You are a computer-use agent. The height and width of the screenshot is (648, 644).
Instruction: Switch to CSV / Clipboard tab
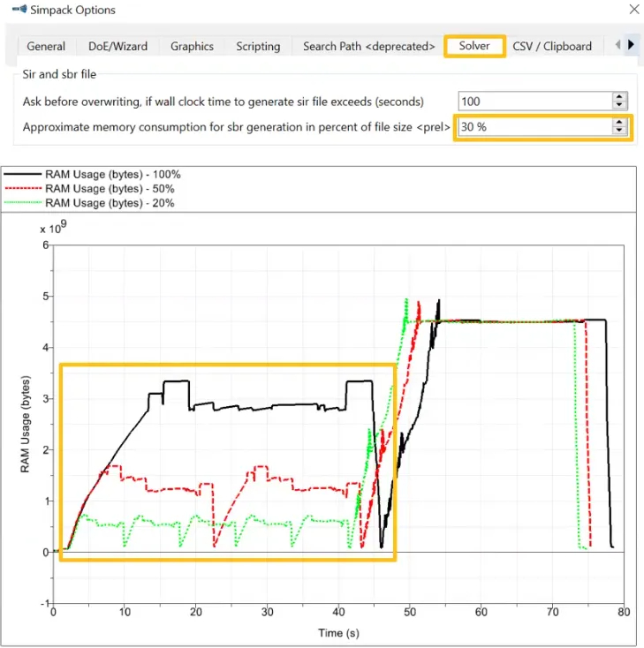point(552,47)
